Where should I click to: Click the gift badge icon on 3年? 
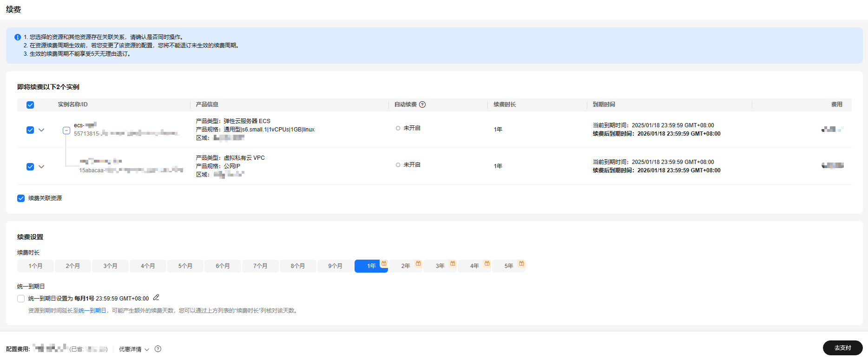pyautogui.click(x=453, y=263)
